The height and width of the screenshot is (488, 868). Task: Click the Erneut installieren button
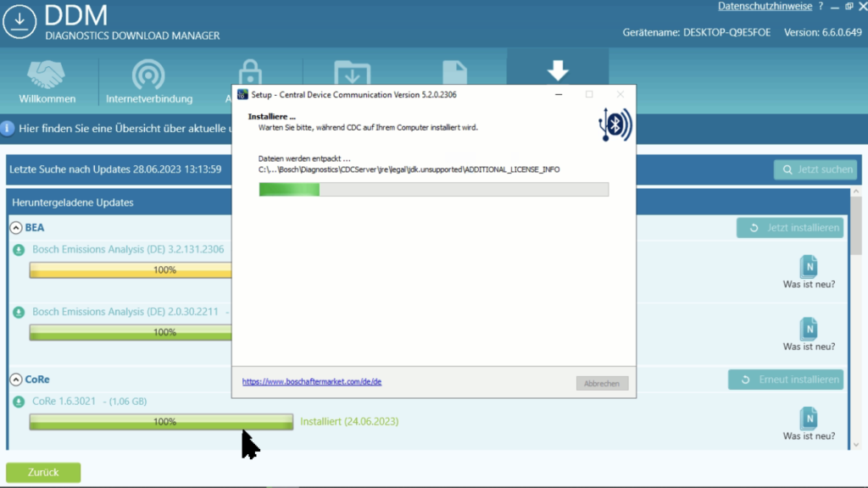tap(786, 380)
